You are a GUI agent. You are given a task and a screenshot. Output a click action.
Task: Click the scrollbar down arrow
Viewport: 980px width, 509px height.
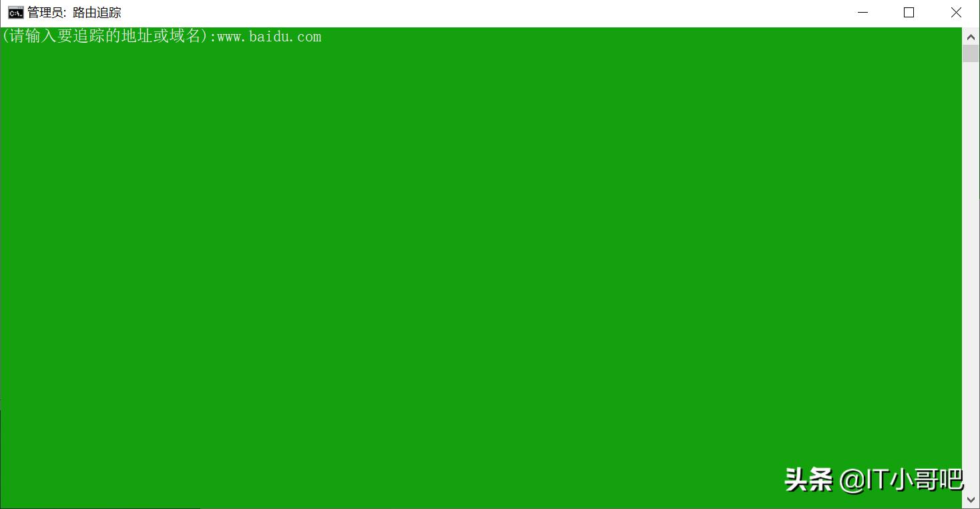coord(971,500)
